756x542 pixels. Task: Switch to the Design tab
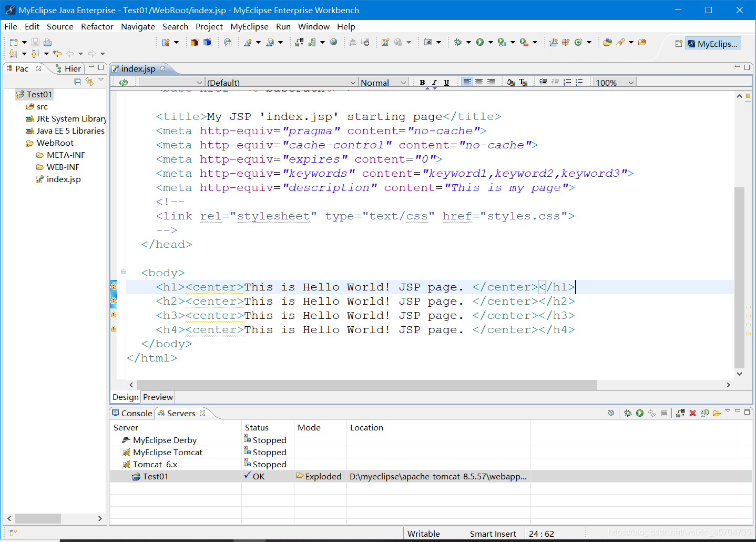click(x=126, y=397)
